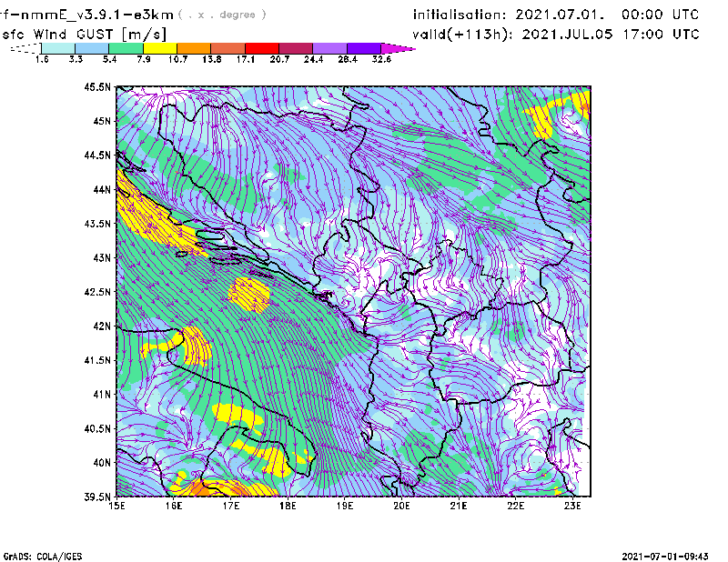
Task: Click the 41N latitude label
Action: point(102,395)
